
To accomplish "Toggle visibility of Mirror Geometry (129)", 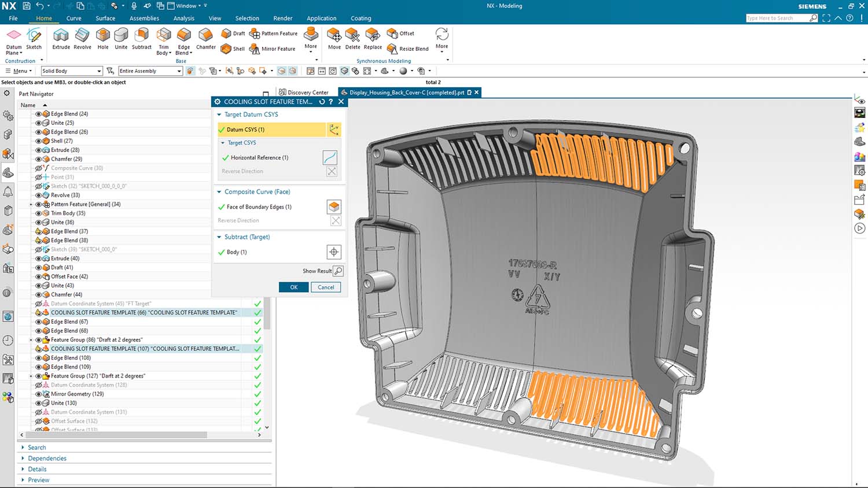I will pyautogui.click(x=39, y=394).
